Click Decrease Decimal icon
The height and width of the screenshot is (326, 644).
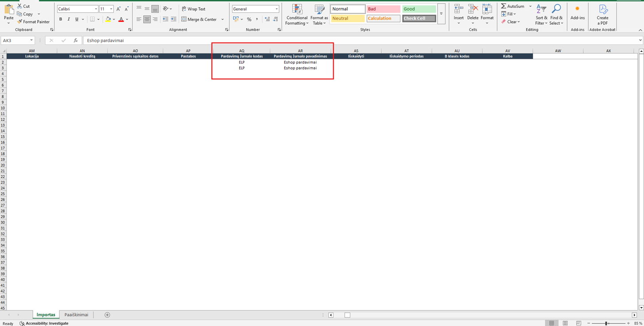[275, 19]
